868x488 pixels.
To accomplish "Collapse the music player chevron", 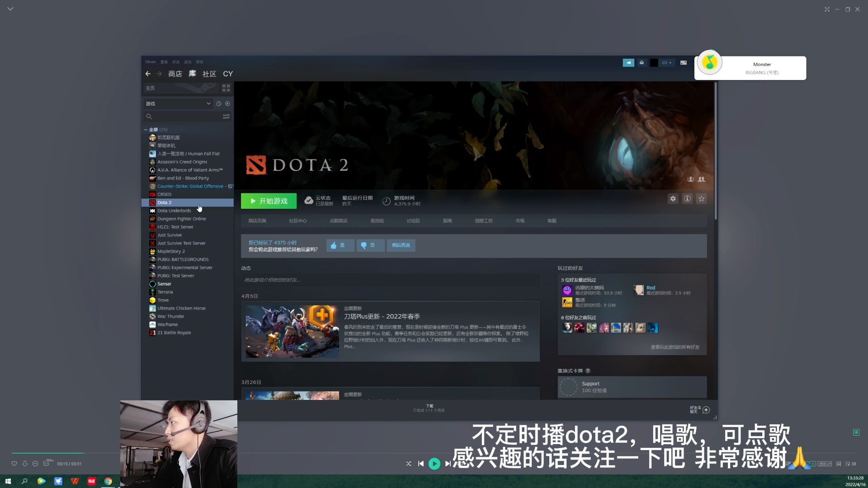I will coord(10,9).
